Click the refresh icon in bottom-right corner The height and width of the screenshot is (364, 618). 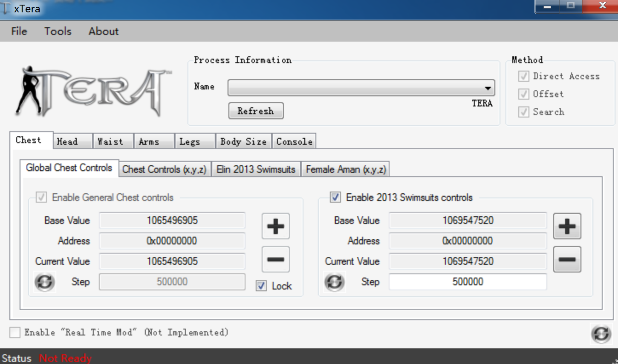point(601,334)
